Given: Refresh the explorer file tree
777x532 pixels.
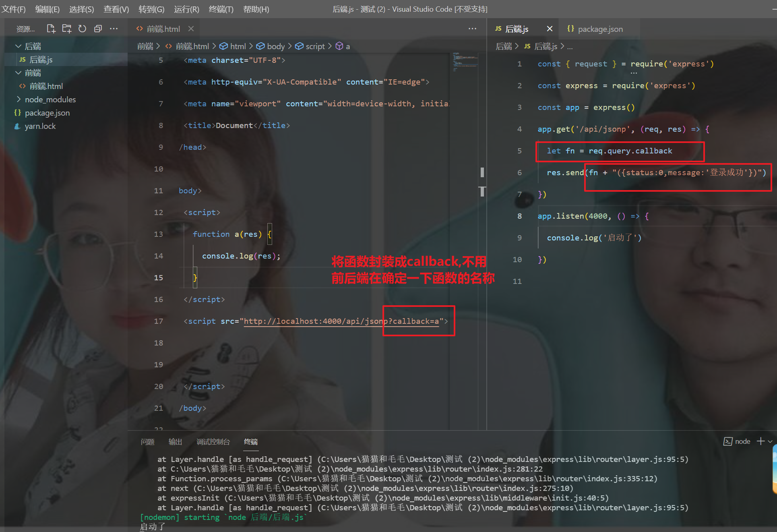Looking at the screenshot, I should point(82,29).
